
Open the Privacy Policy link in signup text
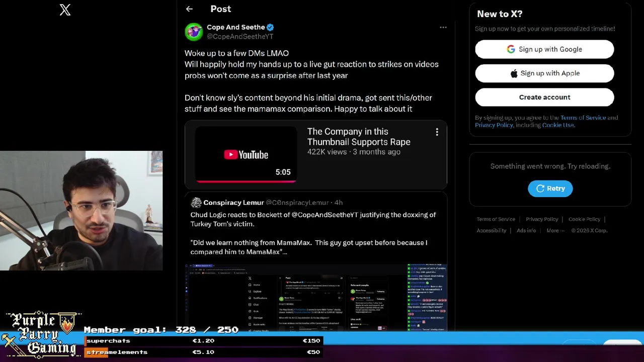tap(494, 125)
